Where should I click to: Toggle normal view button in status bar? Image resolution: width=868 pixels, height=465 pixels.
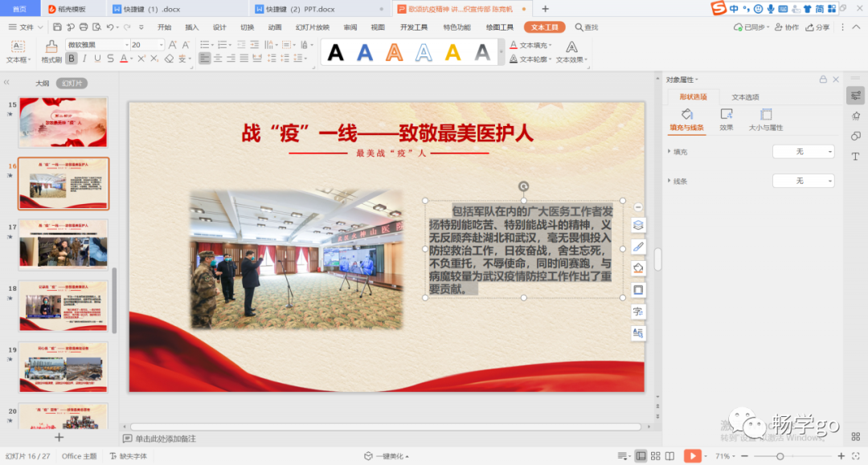pos(641,456)
